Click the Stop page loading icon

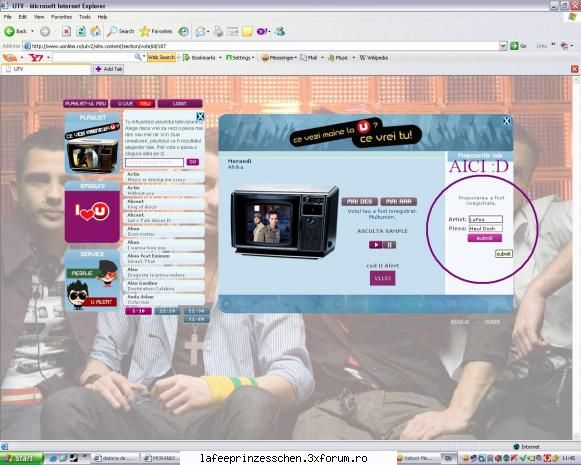point(66,31)
